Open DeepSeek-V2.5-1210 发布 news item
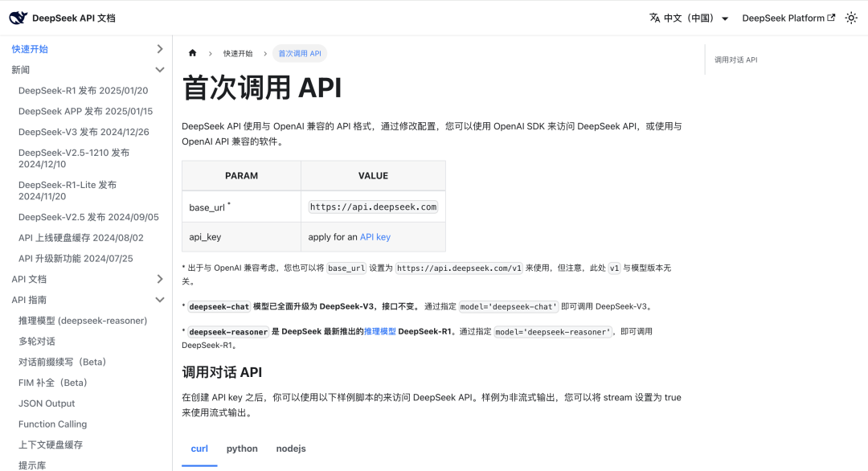This screenshot has height=471, width=868. pyautogui.click(x=74, y=158)
